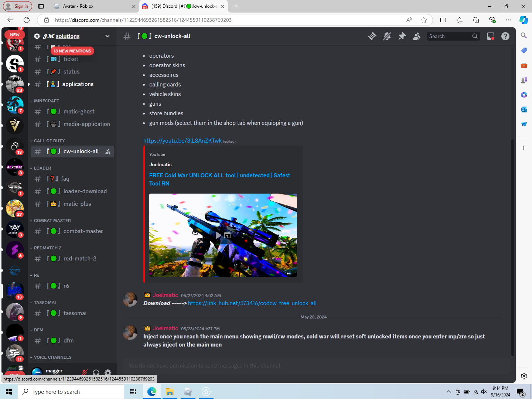532x399 pixels.
Task: Open the Windows Start menu
Action: tap(9, 392)
